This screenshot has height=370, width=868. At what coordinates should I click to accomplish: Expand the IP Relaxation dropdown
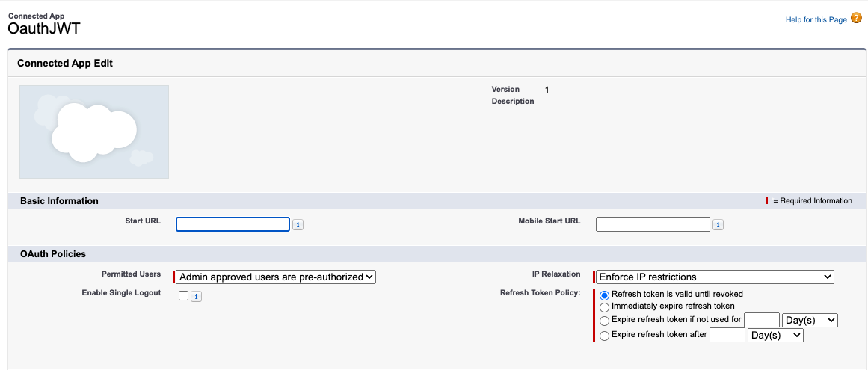coord(714,277)
